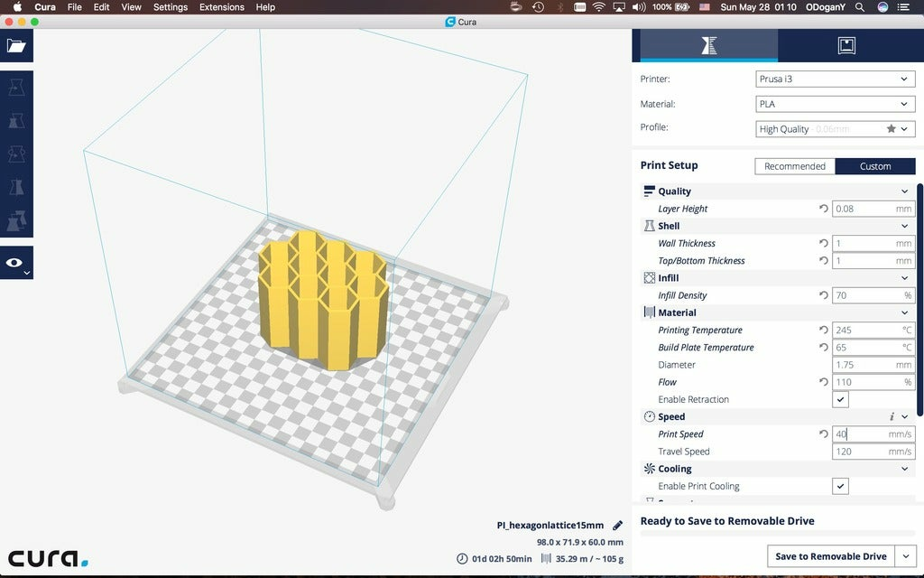Select the Custom print setup mode

click(x=875, y=166)
